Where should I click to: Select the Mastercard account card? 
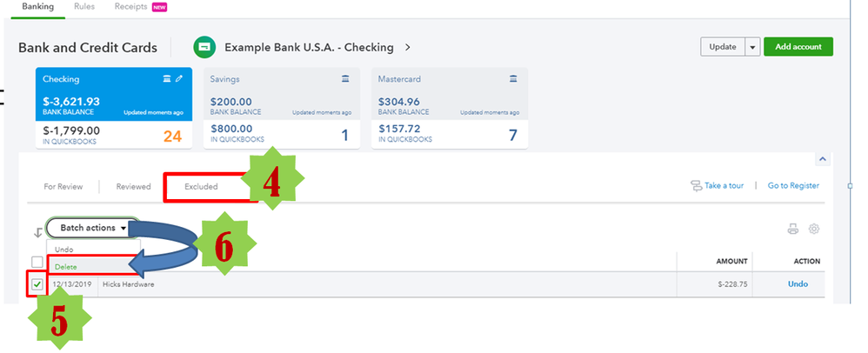[x=450, y=108]
